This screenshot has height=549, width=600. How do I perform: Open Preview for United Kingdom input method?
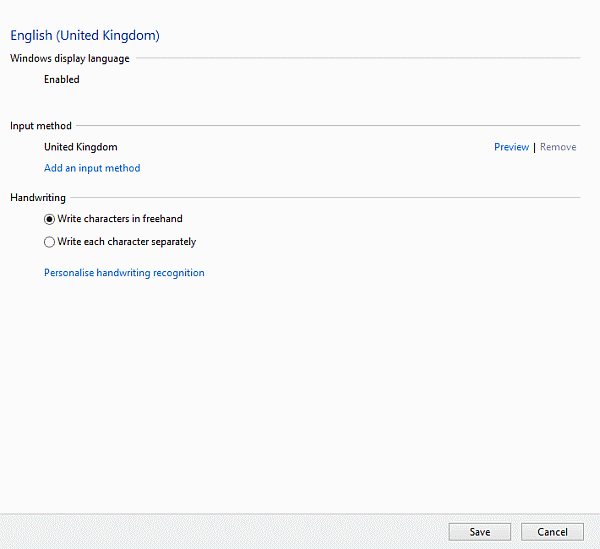coord(511,147)
